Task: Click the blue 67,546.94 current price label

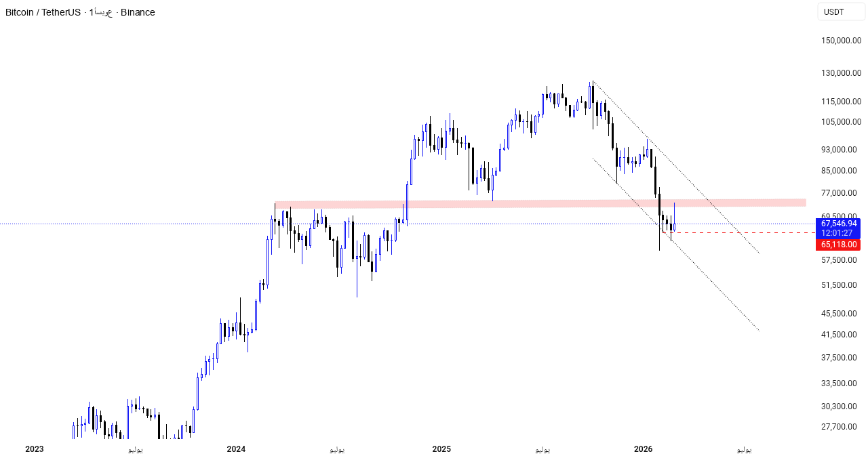Action: pos(838,224)
